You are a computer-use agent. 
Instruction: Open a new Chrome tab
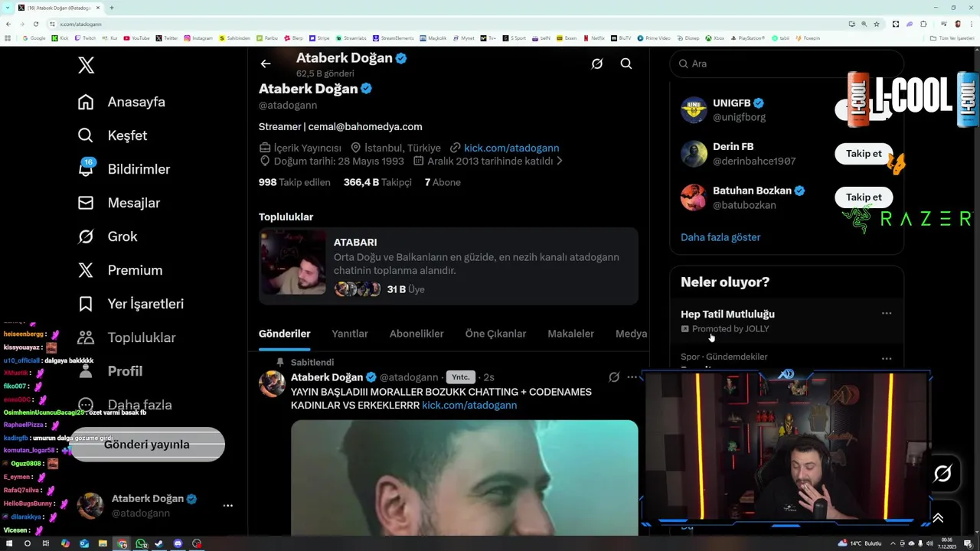coord(112,8)
